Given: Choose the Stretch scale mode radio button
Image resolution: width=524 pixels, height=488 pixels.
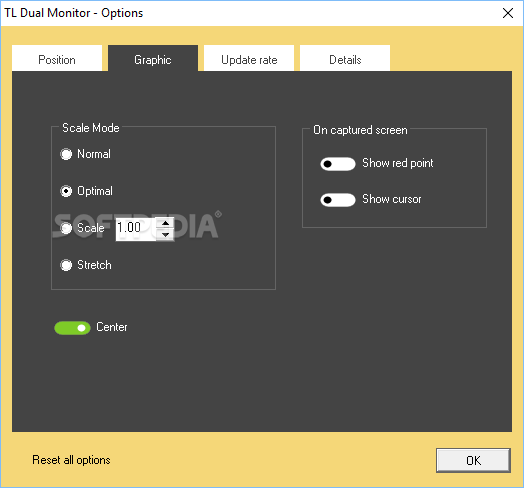Looking at the screenshot, I should pos(66,265).
